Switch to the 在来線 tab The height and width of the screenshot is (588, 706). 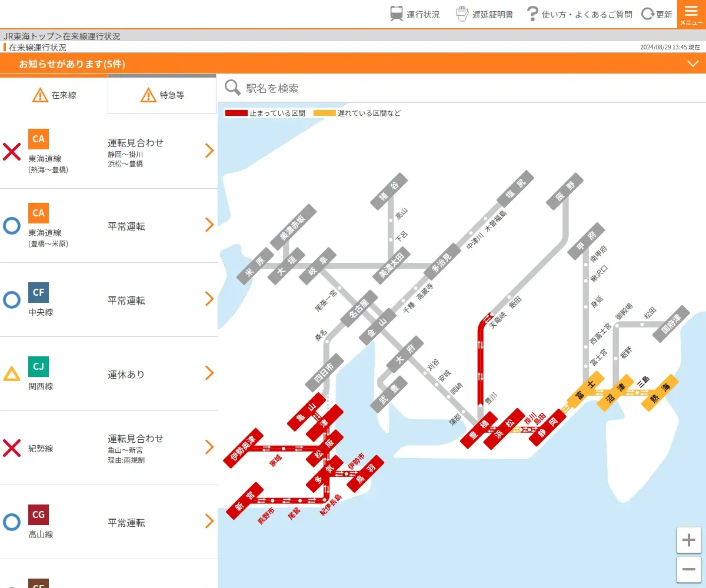(x=54, y=95)
